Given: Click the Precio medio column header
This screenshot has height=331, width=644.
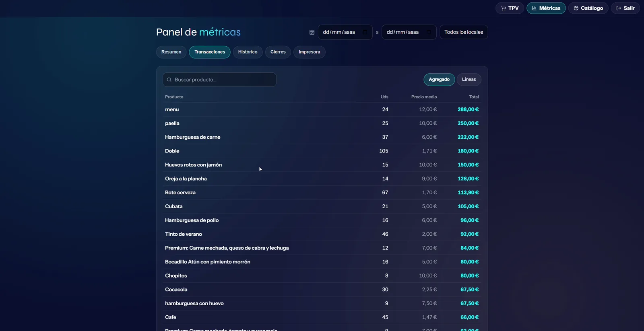Looking at the screenshot, I should [424, 97].
